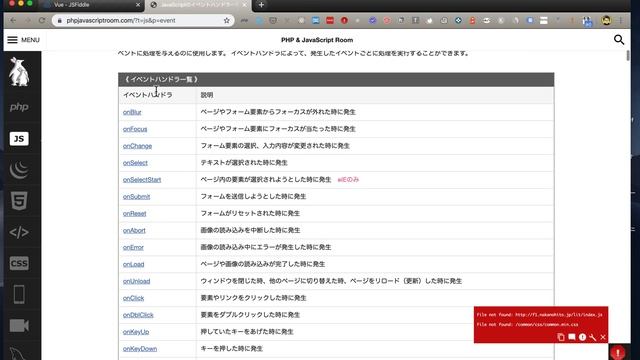
Task: Click the info icon in error popup
Action: tap(582, 337)
